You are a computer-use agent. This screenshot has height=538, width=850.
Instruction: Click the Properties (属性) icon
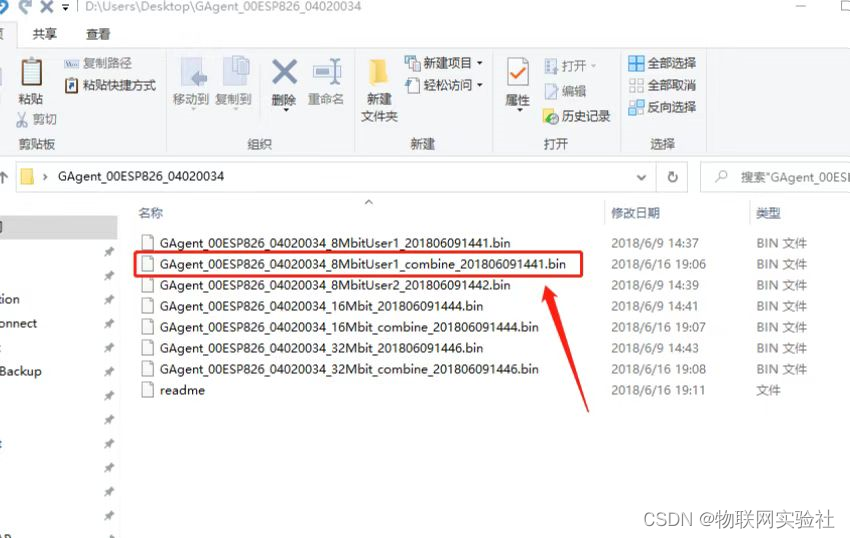coord(518,73)
